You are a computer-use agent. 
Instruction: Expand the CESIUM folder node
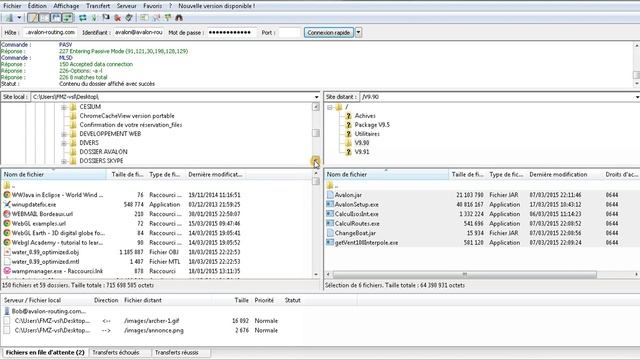coord(64,107)
